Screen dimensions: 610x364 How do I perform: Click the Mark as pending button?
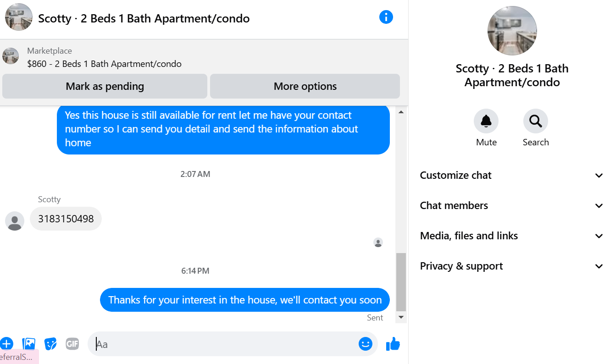click(x=105, y=86)
